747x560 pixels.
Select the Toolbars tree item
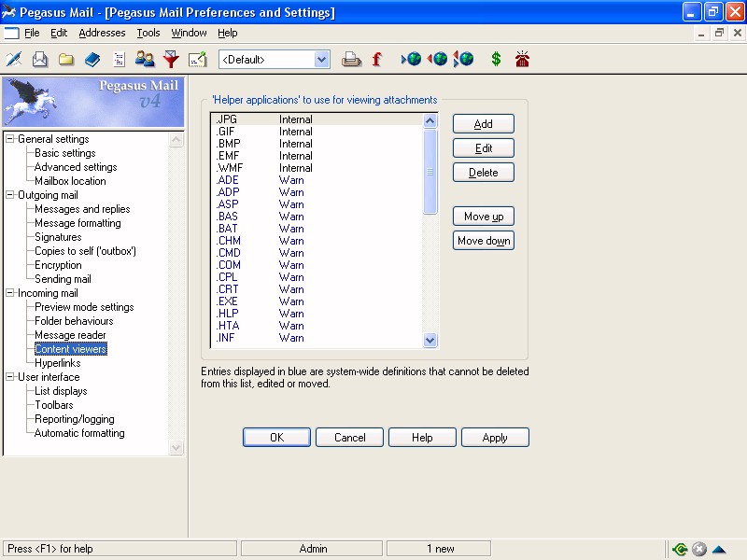click(54, 405)
